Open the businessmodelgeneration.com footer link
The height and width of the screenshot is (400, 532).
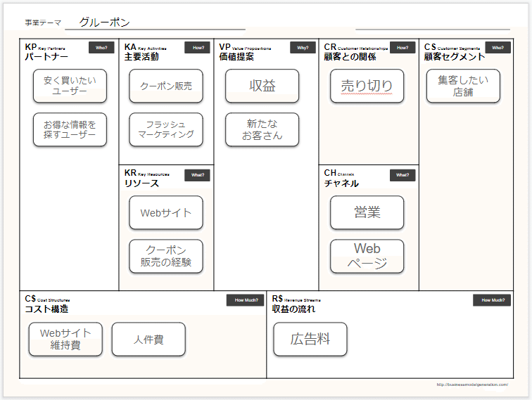[472, 385]
